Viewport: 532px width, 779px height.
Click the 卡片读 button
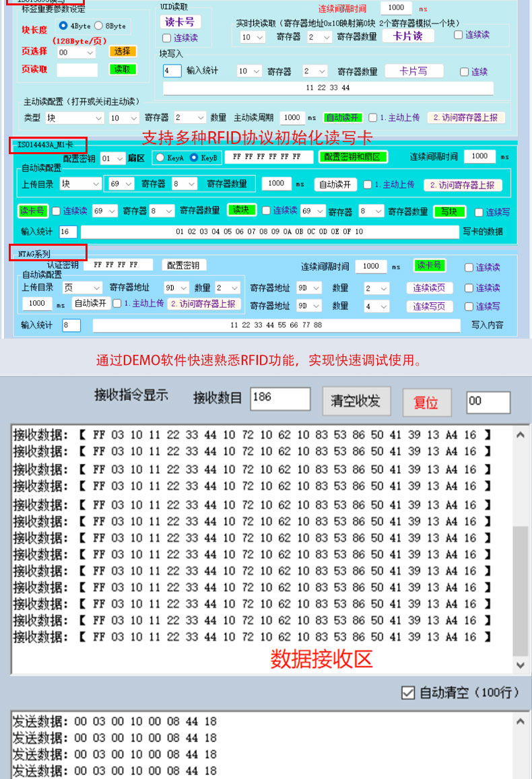[408, 36]
